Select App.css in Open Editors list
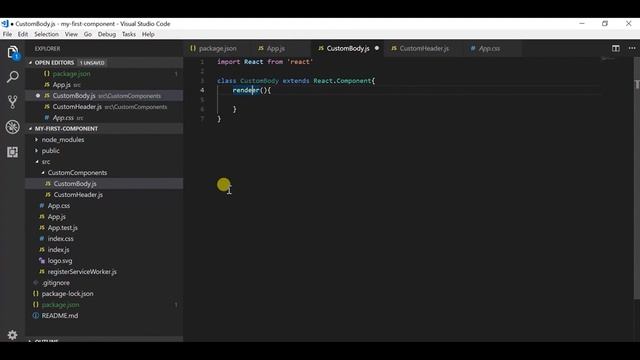 (x=63, y=118)
